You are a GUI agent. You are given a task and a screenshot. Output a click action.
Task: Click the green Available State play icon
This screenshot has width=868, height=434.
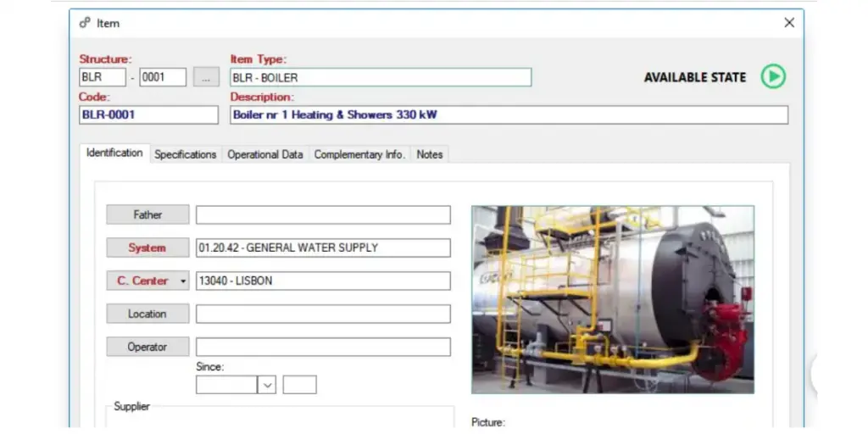click(773, 76)
